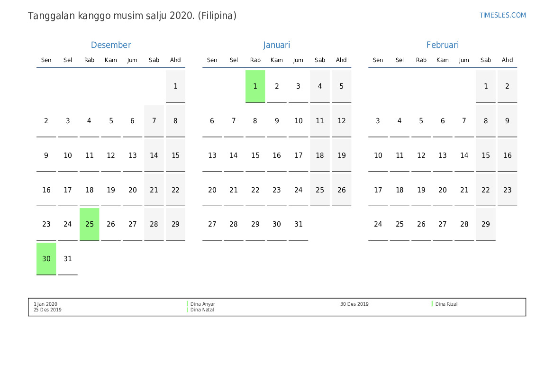Click the Februari month heading
This screenshot has width=554, height=392.
coord(443,45)
